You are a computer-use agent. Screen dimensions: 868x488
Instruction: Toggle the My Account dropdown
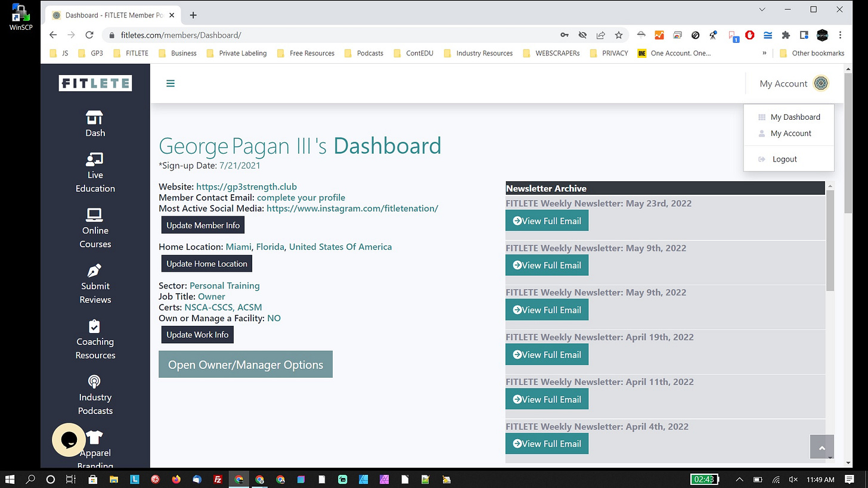pyautogui.click(x=794, y=83)
